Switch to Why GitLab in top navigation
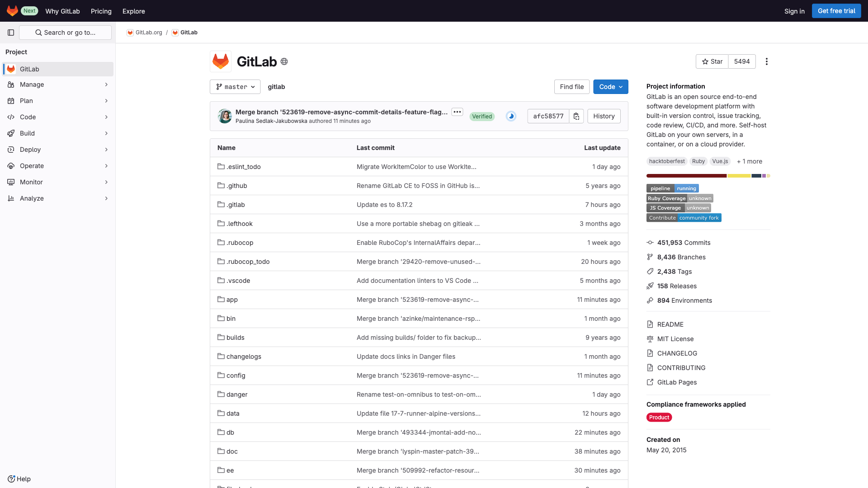This screenshot has height=488, width=868. point(62,11)
